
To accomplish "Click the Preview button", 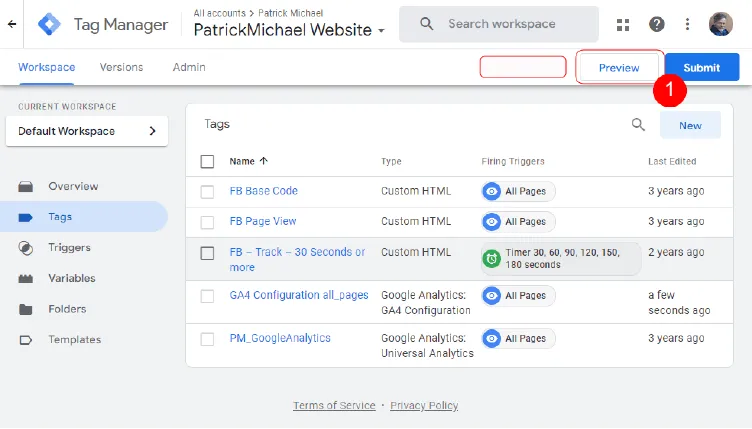I will point(618,68).
